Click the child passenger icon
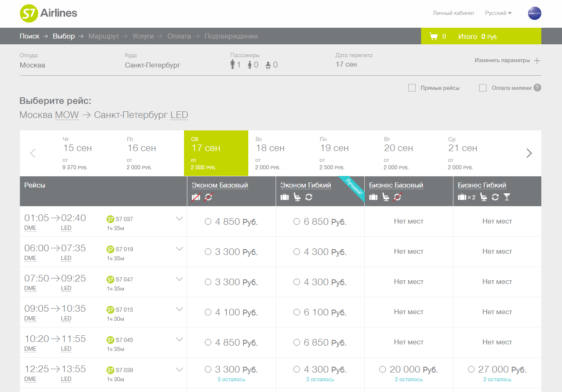Image resolution: width=562 pixels, height=392 pixels. [250, 65]
